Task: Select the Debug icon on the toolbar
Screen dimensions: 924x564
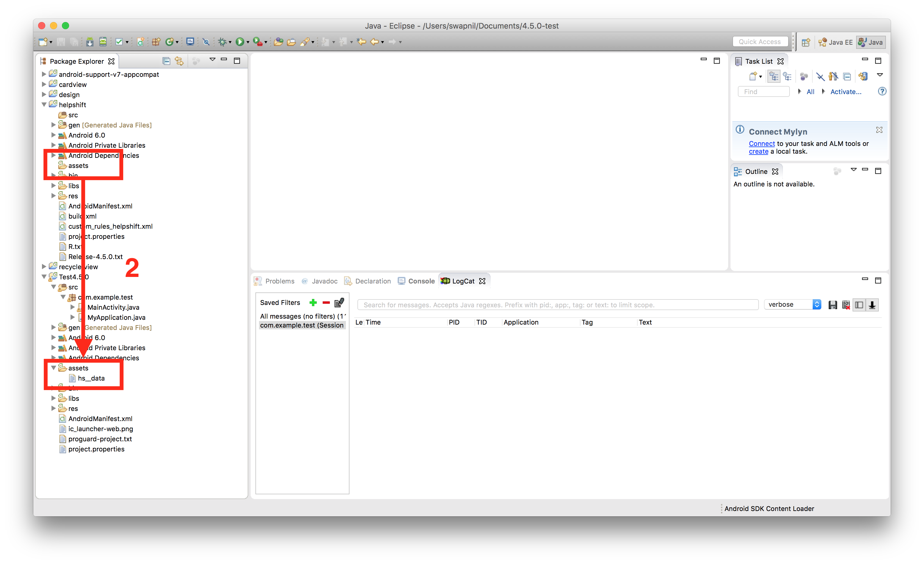Action: pyautogui.click(x=222, y=42)
